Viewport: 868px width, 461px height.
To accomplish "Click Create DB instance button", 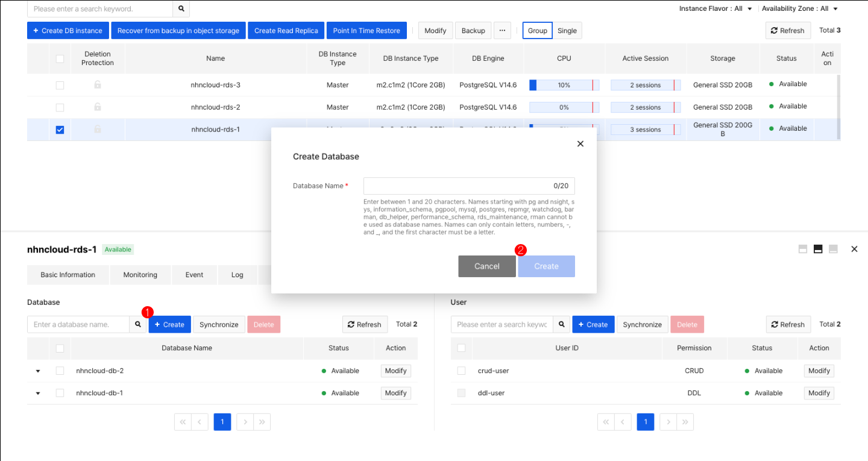I will point(68,31).
